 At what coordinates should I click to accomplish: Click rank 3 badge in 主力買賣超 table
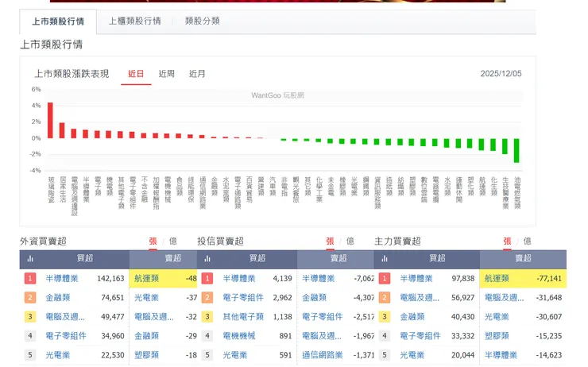click(x=385, y=317)
